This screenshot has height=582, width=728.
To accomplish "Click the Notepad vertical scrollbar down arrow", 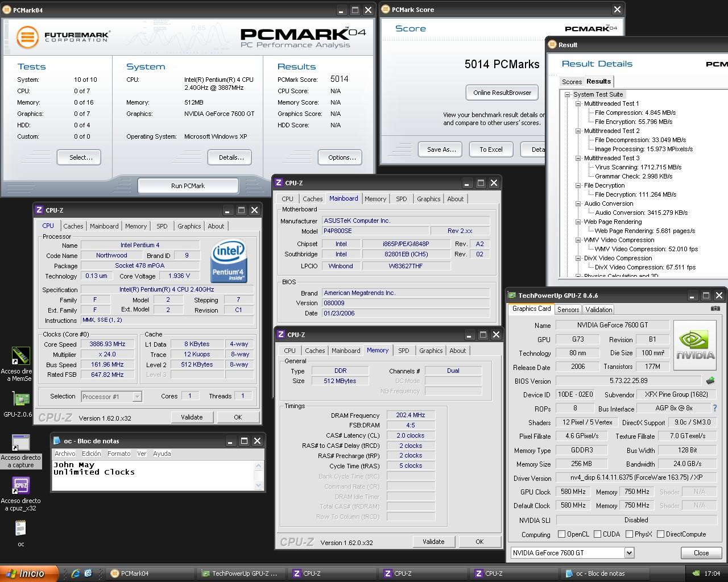I will click(259, 485).
